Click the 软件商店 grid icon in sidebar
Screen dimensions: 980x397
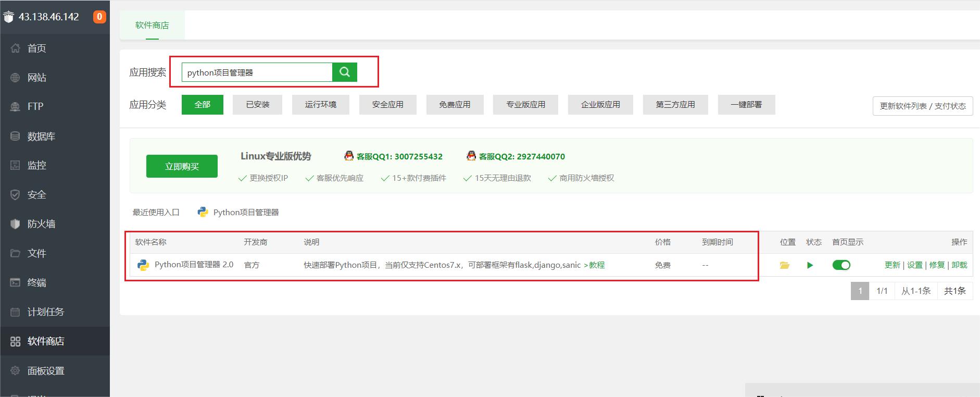16,341
